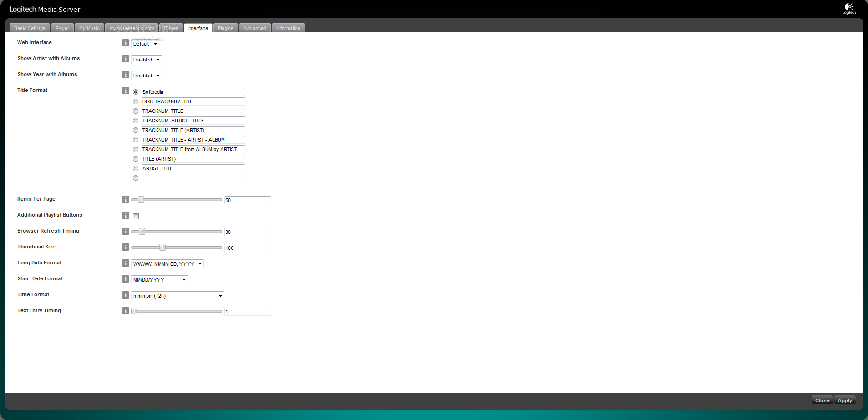The height and width of the screenshot is (420, 868).
Task: Open Long Date Format dropdown
Action: pyautogui.click(x=168, y=264)
